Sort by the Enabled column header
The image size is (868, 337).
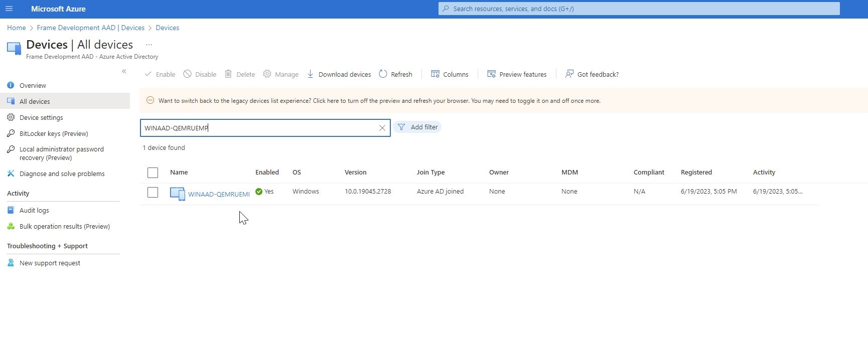(267, 172)
